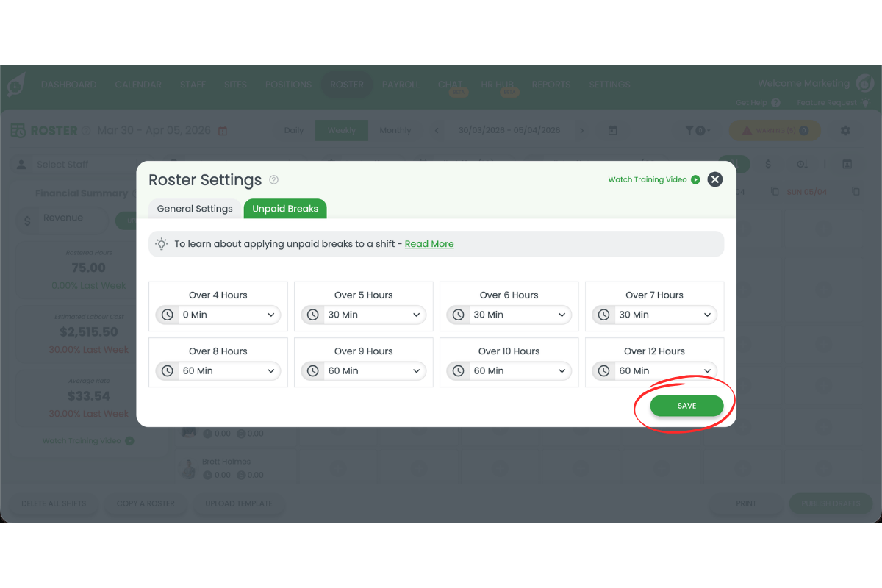Open the profile avatar in the top-right corner
This screenshot has height=588, width=882.
(x=865, y=83)
